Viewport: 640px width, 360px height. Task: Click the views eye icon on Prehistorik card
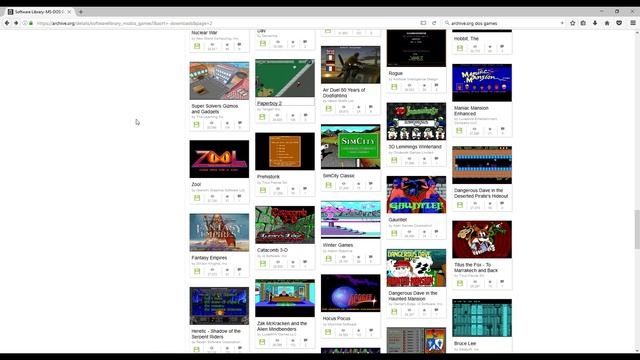pos(278,189)
